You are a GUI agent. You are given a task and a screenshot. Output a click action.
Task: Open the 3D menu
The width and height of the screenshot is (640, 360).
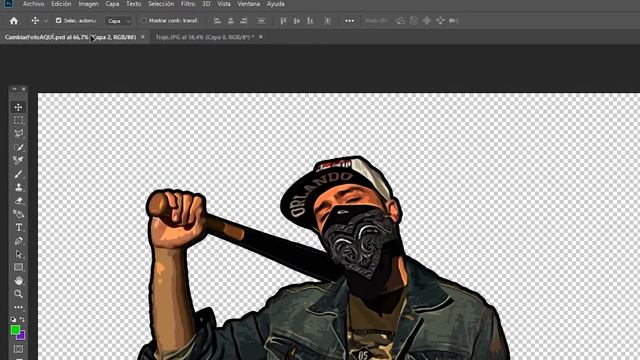point(206,4)
